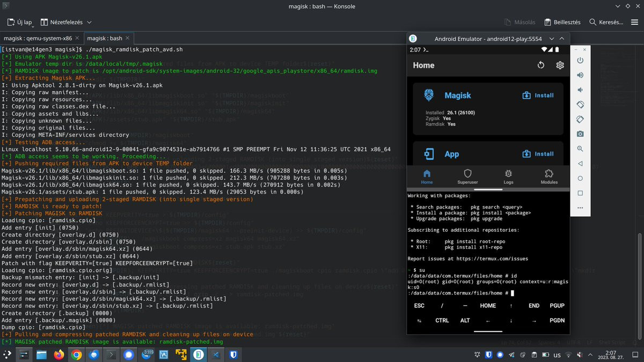Open the Konsole hamburger menu
This screenshot has width=644, height=362.
[x=634, y=23]
